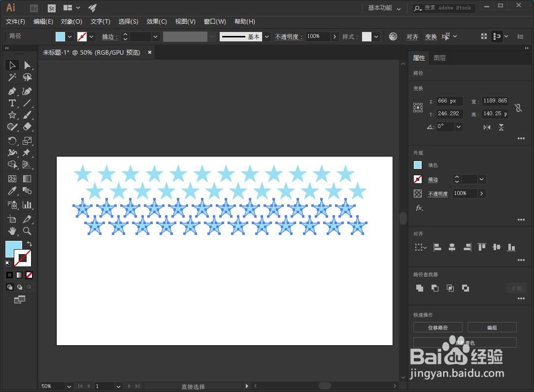This screenshot has width=534, height=392.
Task: Select the Eyedropper tool
Action: click(12, 191)
